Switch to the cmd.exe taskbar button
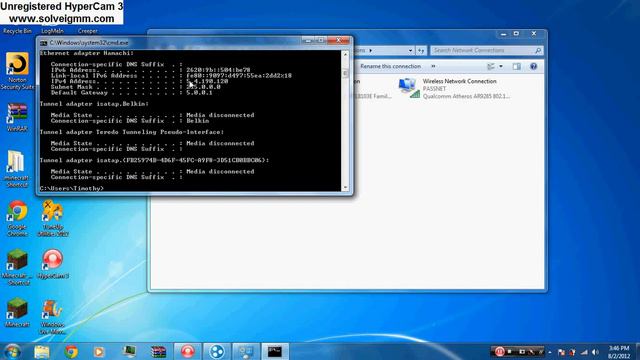This screenshot has height=360, width=640. 275,351
